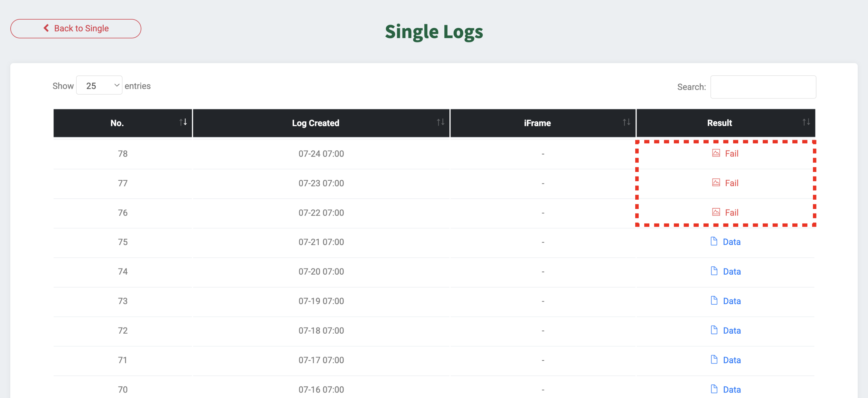The width and height of the screenshot is (868, 398).
Task: Open the Data file icon for log 73
Action: pos(714,300)
